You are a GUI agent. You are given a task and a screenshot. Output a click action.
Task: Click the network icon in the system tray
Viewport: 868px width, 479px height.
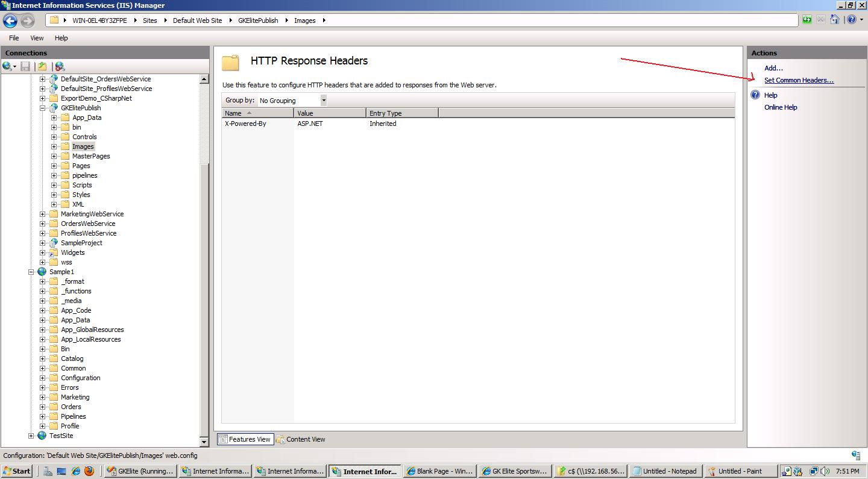click(814, 471)
